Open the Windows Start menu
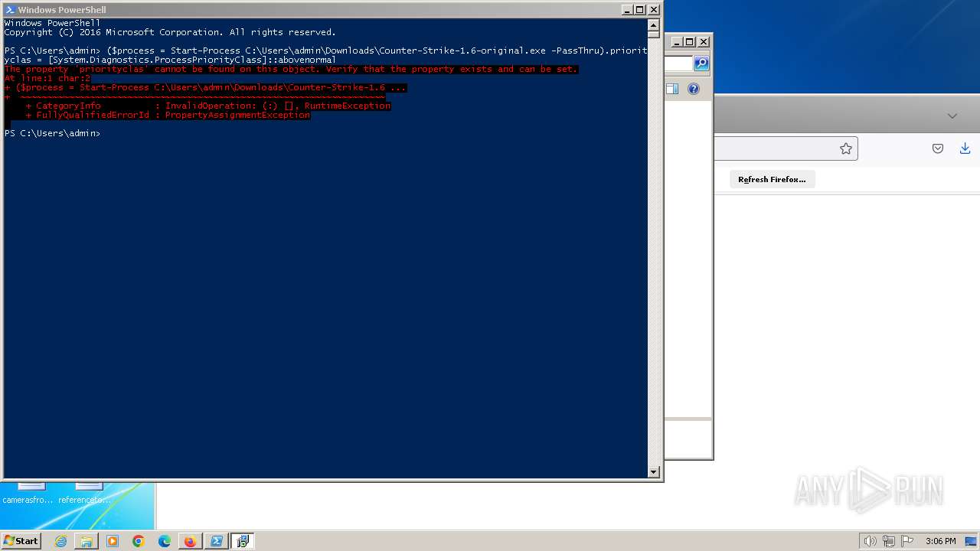Viewport: 980px width, 551px height. 21,541
